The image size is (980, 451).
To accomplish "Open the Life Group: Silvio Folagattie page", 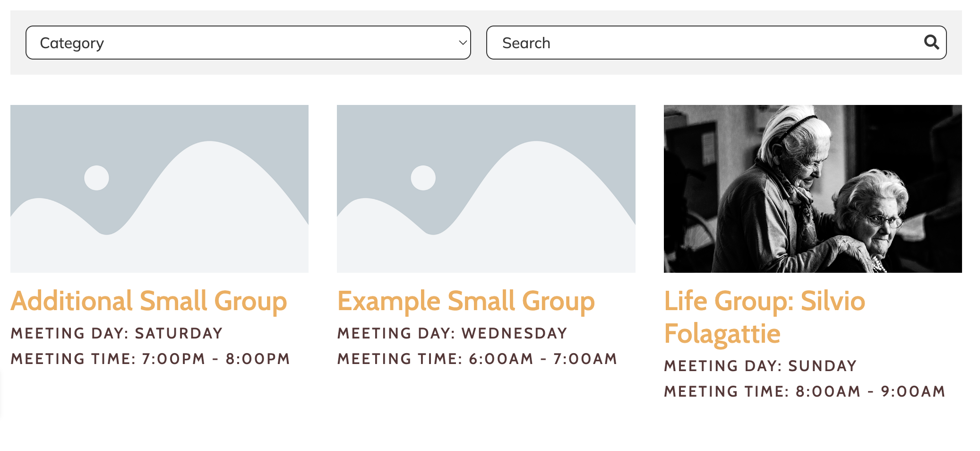I will coord(765,301).
